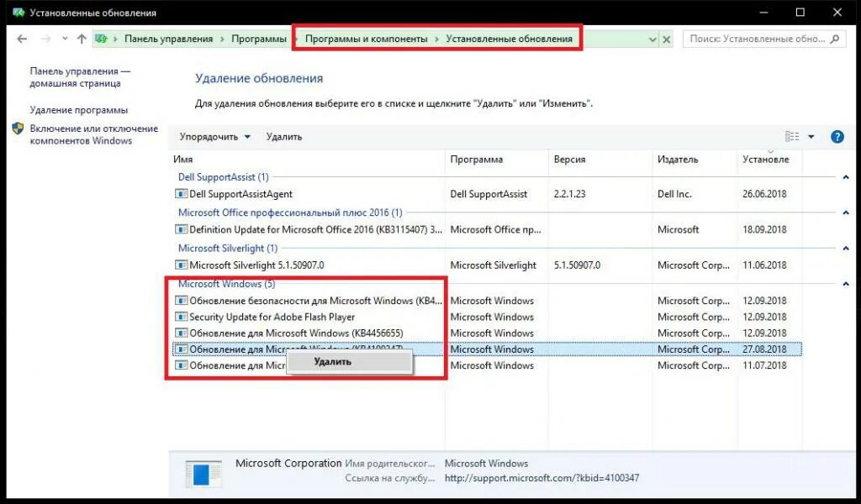Select Обновление для Microsoft Windows (KB4456655)
861x504 pixels.
pos(296,333)
